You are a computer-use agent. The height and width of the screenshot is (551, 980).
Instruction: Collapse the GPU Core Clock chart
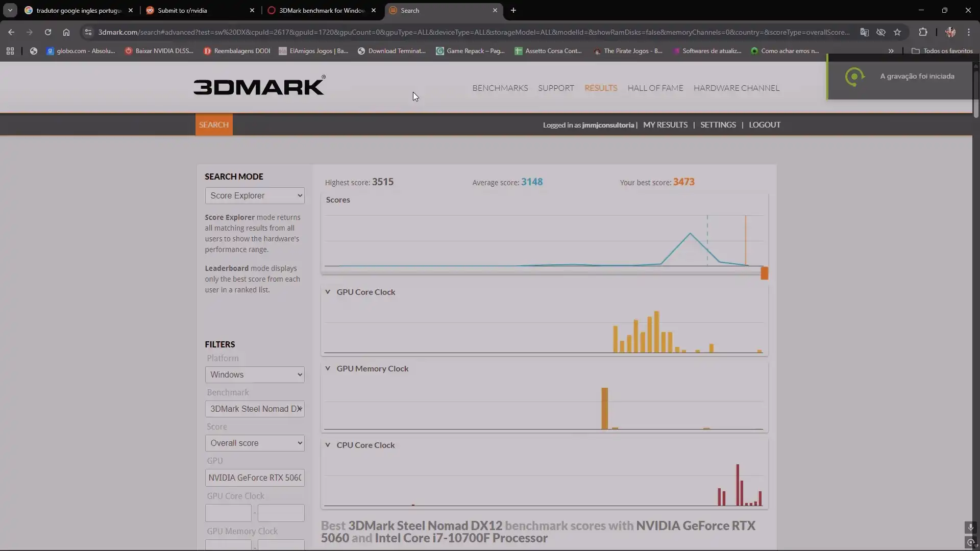click(328, 292)
